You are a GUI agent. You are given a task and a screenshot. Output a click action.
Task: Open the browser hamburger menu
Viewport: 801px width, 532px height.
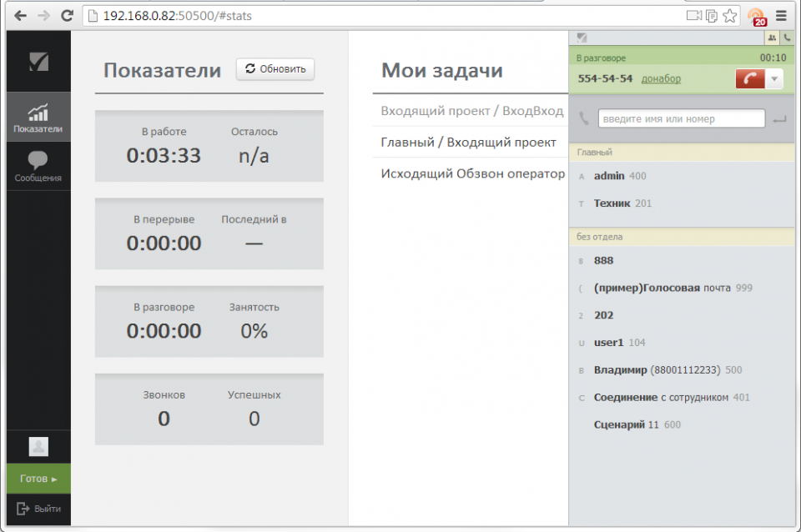pos(781,16)
